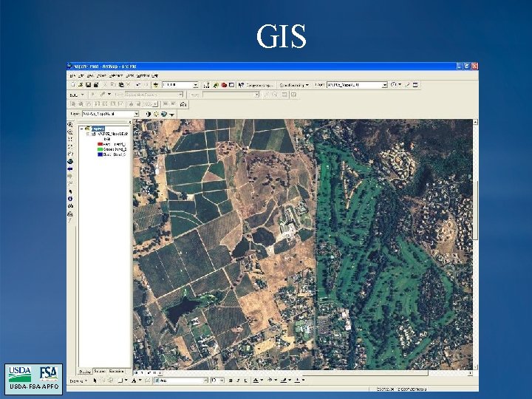The height and width of the screenshot is (399, 532).
Task: Open the Effects Layer combo box
Action: tap(111, 114)
